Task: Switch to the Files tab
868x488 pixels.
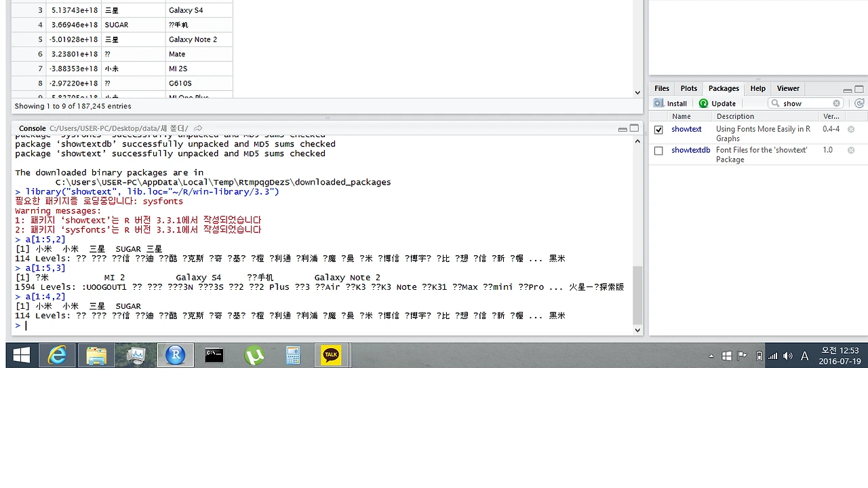Action: tap(662, 88)
